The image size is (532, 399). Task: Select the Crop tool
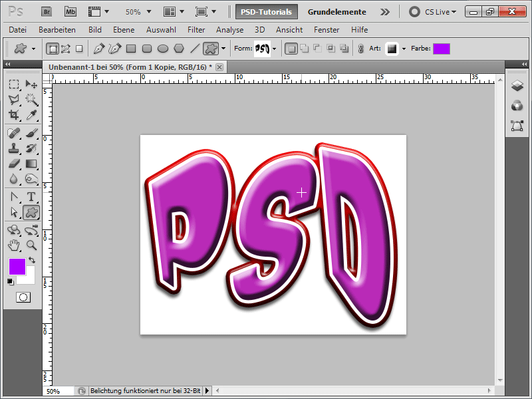14,115
